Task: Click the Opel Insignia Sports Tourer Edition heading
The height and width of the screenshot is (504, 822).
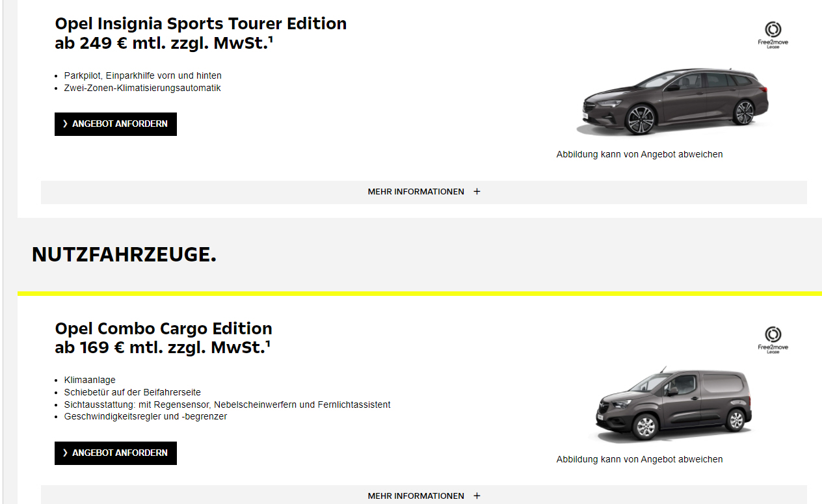Action: [200, 24]
